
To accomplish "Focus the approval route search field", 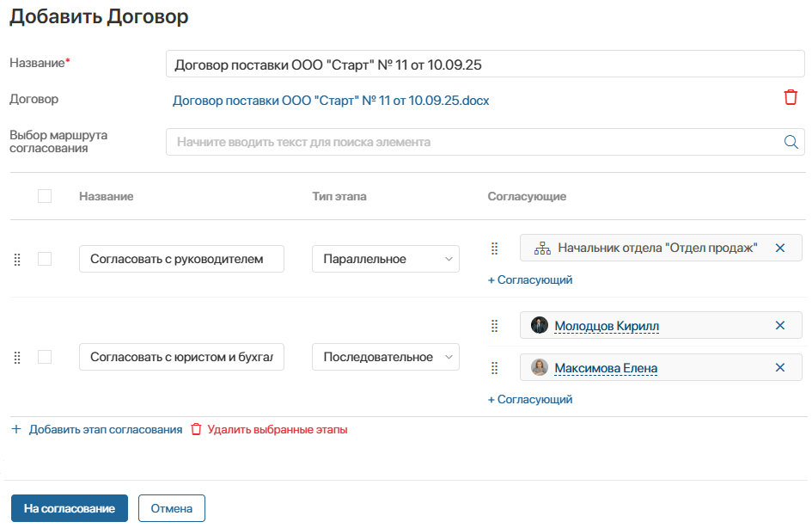I will tap(485, 142).
